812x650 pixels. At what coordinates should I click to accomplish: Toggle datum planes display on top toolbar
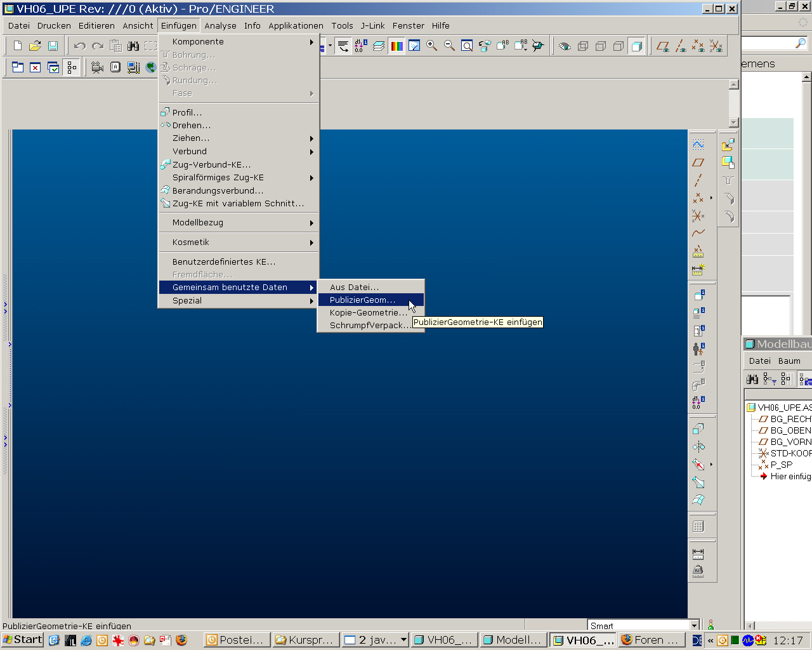[663, 46]
